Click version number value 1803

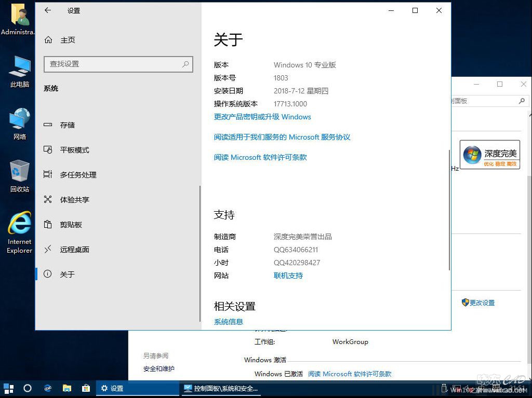pos(281,78)
